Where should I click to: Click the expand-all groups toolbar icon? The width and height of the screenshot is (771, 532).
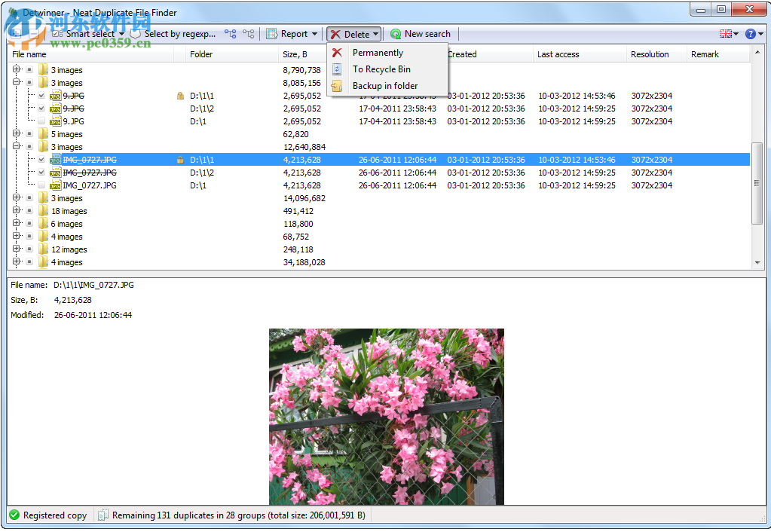tap(16, 33)
